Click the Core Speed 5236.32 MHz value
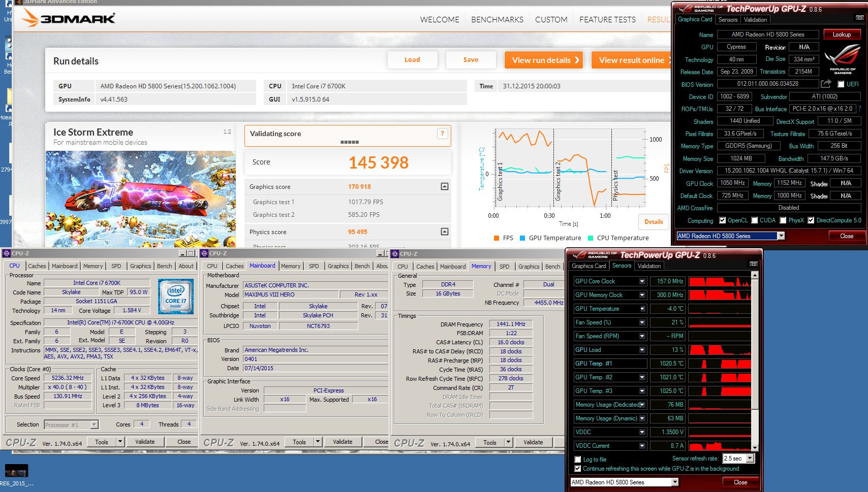This screenshot has width=868, height=492. 68,378
